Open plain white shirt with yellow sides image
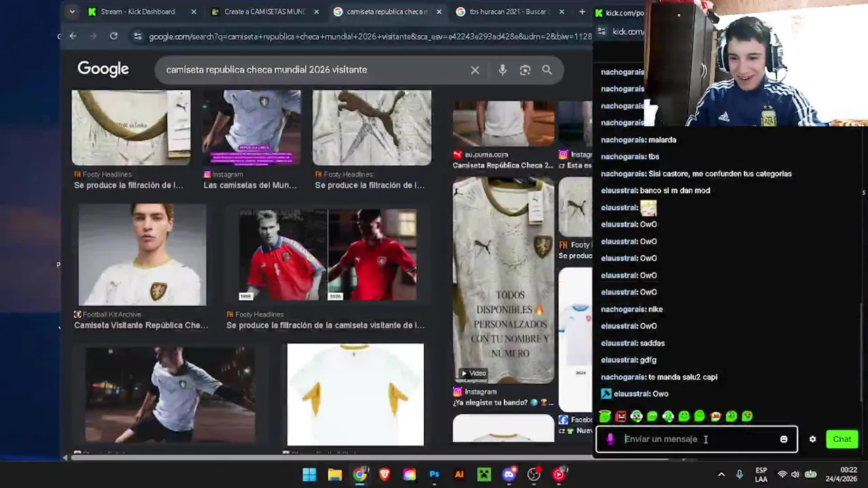This screenshot has width=868, height=488. [355, 394]
